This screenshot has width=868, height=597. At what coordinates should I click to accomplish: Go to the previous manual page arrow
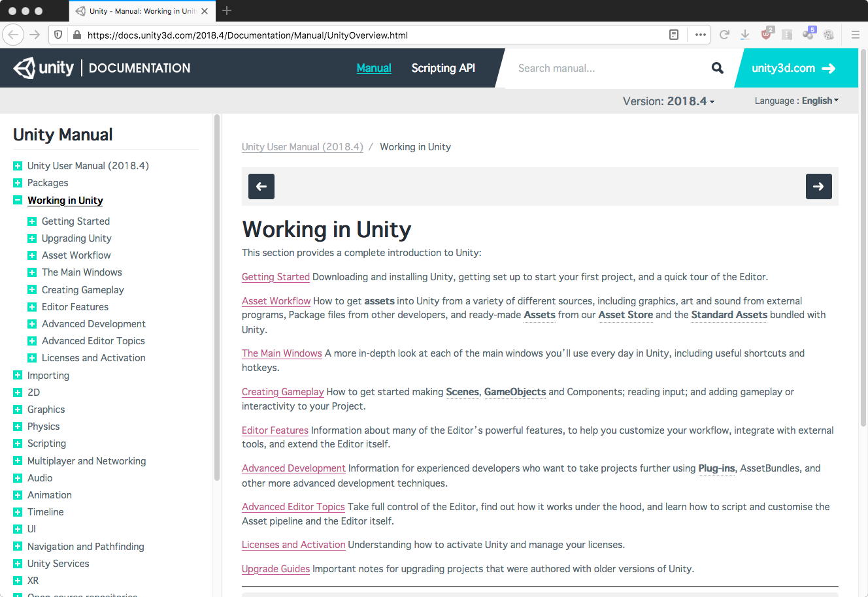[x=261, y=186]
